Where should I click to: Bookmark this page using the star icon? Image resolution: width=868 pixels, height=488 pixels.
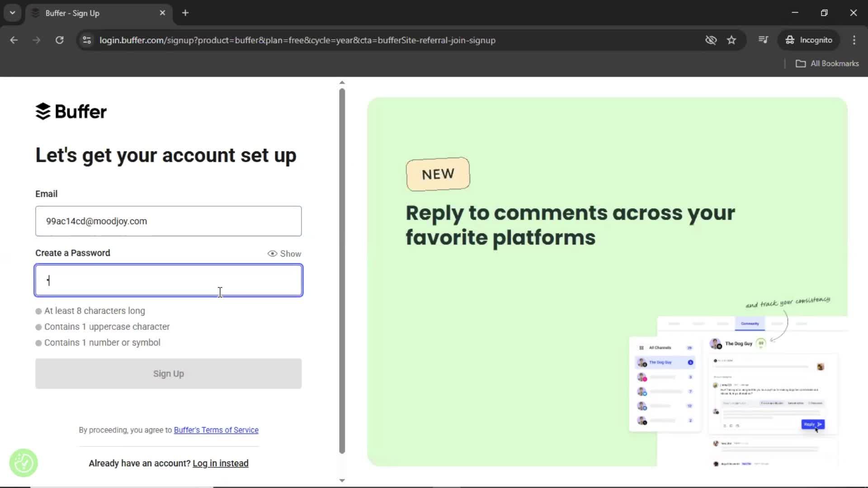pos(731,40)
